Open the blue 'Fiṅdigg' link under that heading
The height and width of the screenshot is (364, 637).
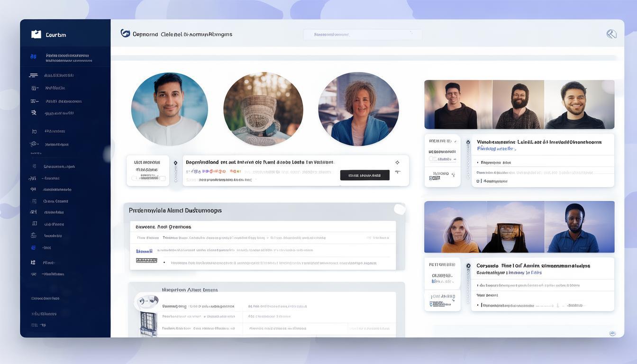[496, 149]
